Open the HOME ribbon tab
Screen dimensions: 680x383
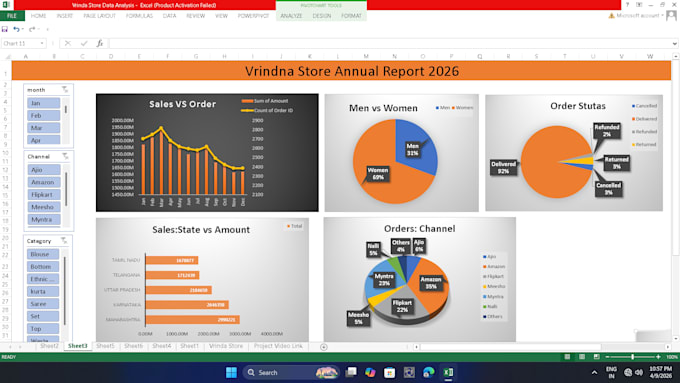click(x=38, y=16)
